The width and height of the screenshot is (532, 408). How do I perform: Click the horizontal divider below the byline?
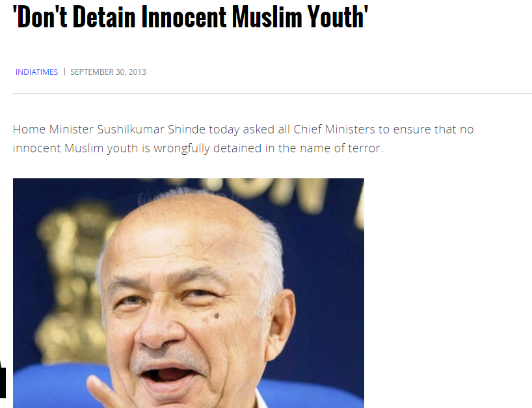(272, 93)
